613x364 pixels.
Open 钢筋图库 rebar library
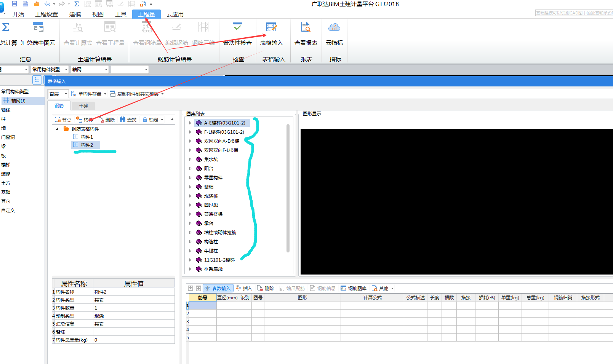354,288
